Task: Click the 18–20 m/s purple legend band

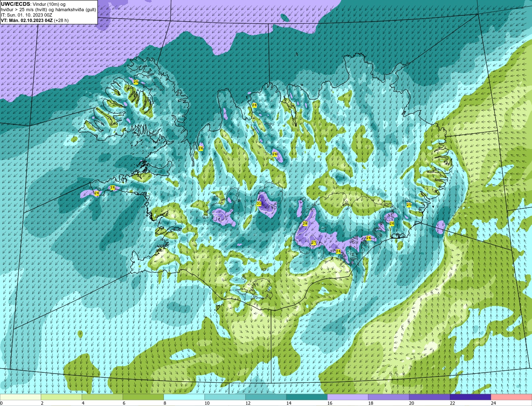Action: point(389,397)
